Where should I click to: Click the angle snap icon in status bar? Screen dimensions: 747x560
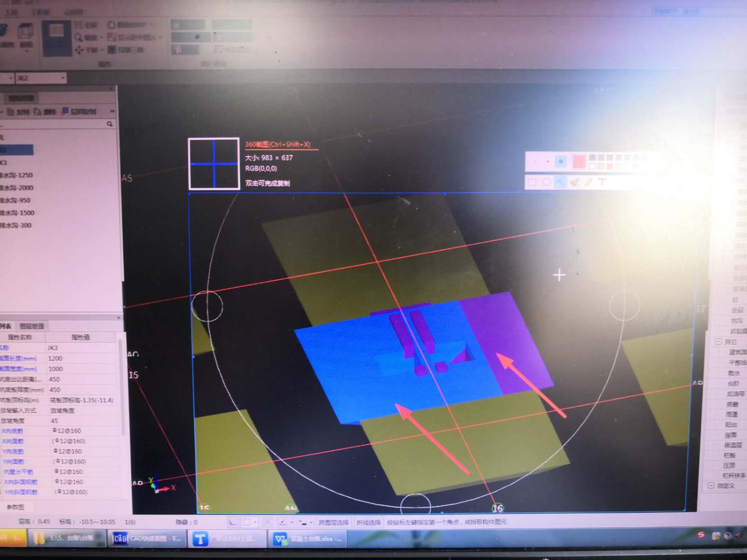click(283, 522)
